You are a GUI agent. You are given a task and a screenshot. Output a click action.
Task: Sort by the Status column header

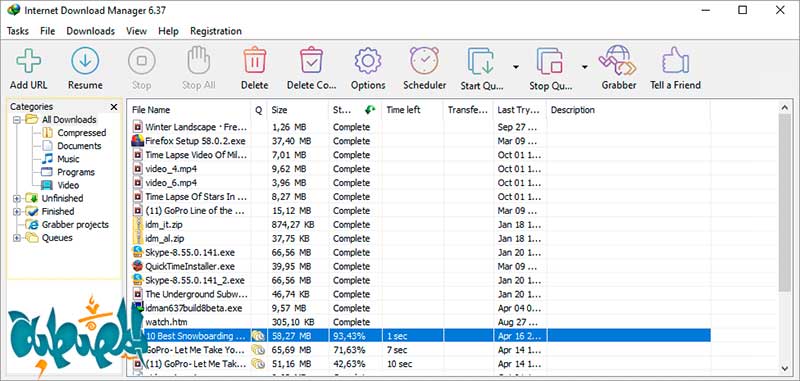tap(355, 110)
